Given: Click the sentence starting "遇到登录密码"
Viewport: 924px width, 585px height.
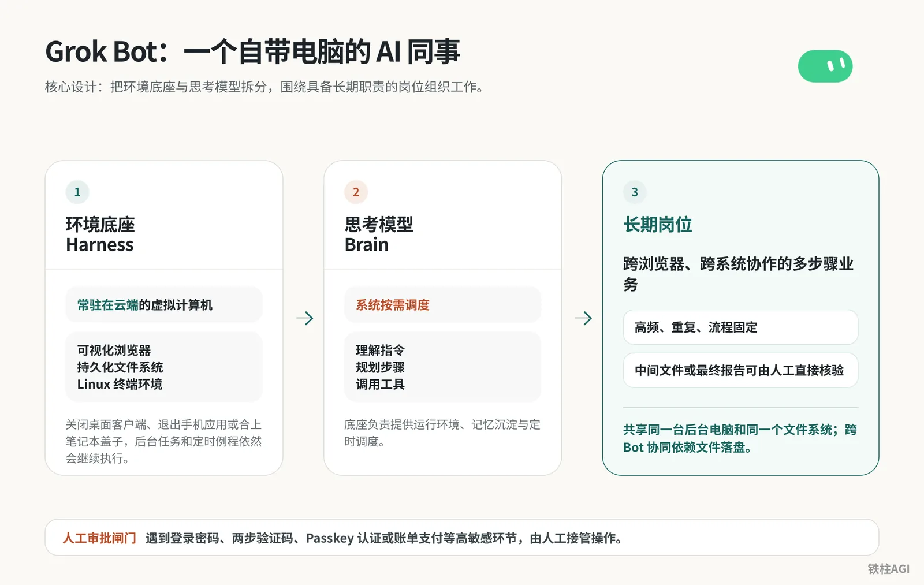Looking at the screenshot, I should pyautogui.click(x=385, y=538).
